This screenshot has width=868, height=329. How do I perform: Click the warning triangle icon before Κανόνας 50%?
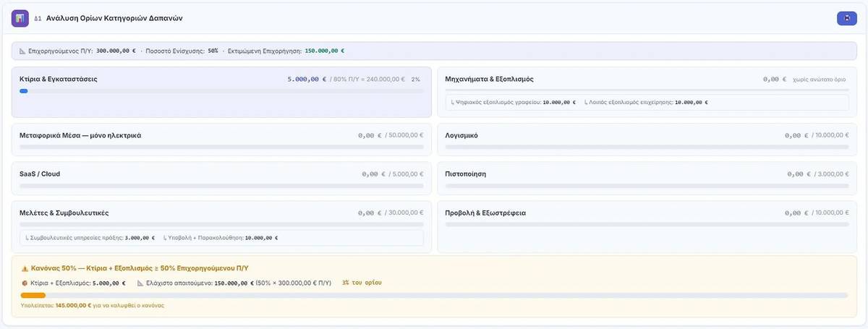pos(25,268)
